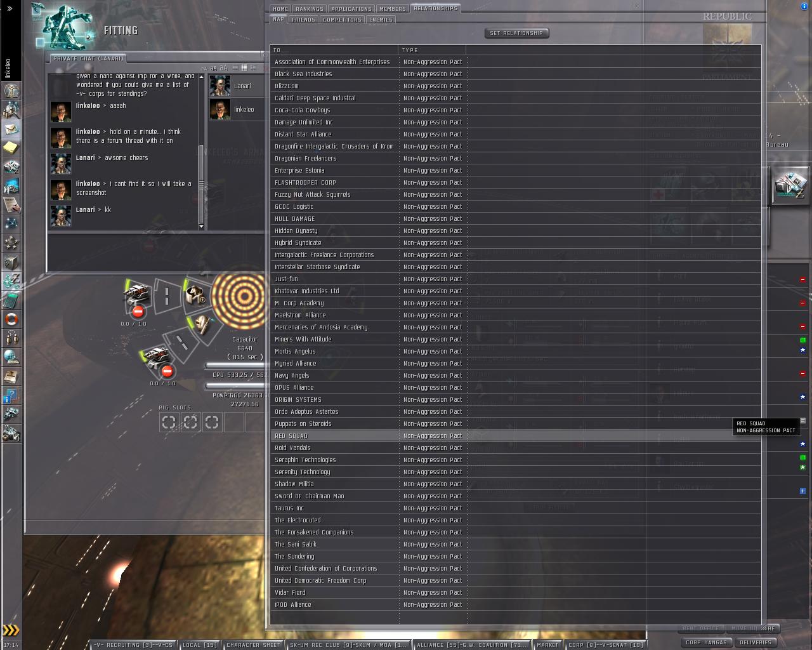Switch to the Home tab
Screen dimensions: 812x650
click(280, 9)
